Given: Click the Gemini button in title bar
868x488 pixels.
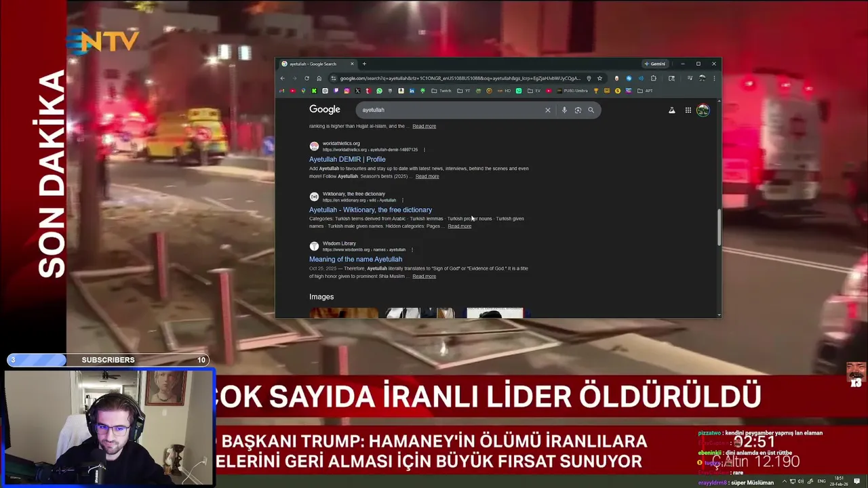Looking at the screenshot, I should (655, 64).
